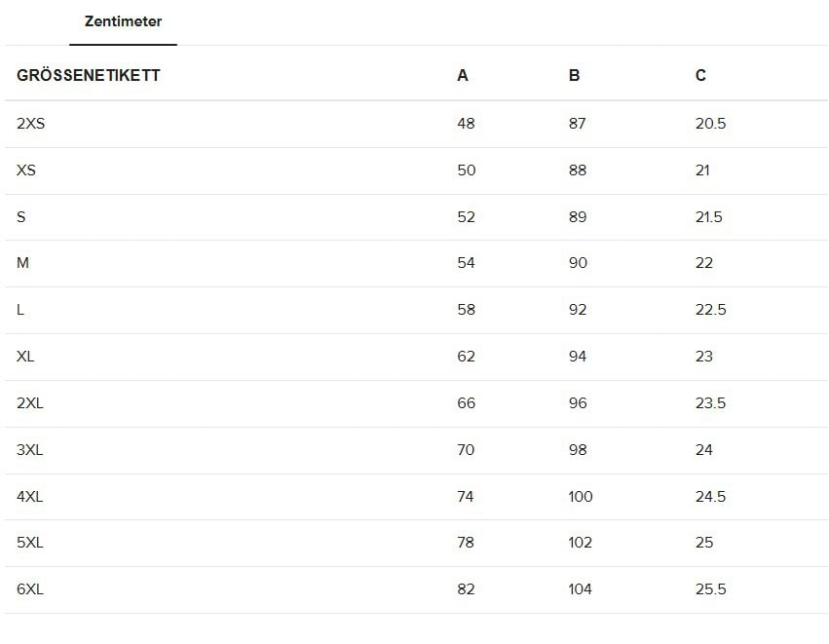Screen dimensions: 829x644
Task: Click the B value 87 for size 2XS
Action: pyautogui.click(x=578, y=124)
